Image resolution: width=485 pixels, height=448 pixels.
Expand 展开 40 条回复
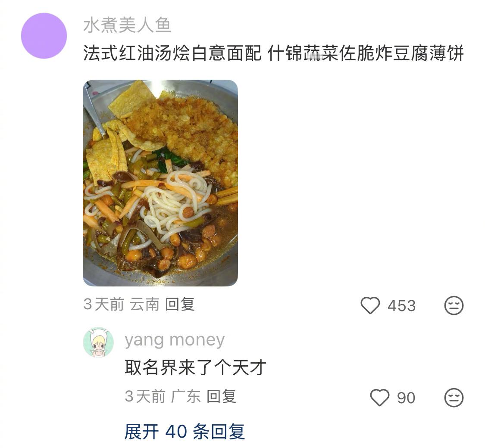(x=185, y=431)
